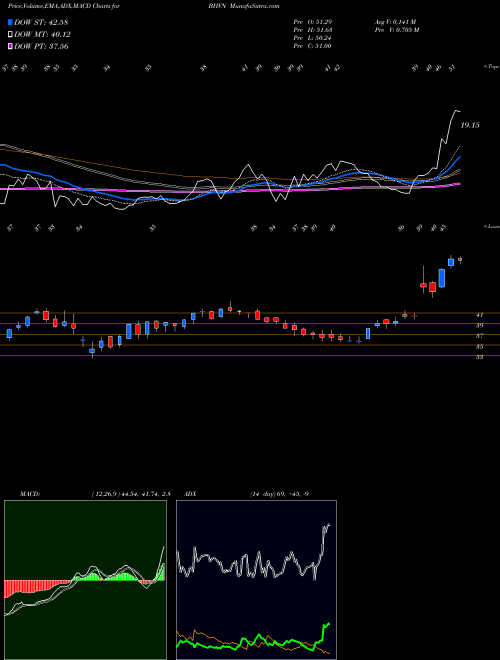
Task: Click the blue DOW ST legend swatch
Action: 10,22
